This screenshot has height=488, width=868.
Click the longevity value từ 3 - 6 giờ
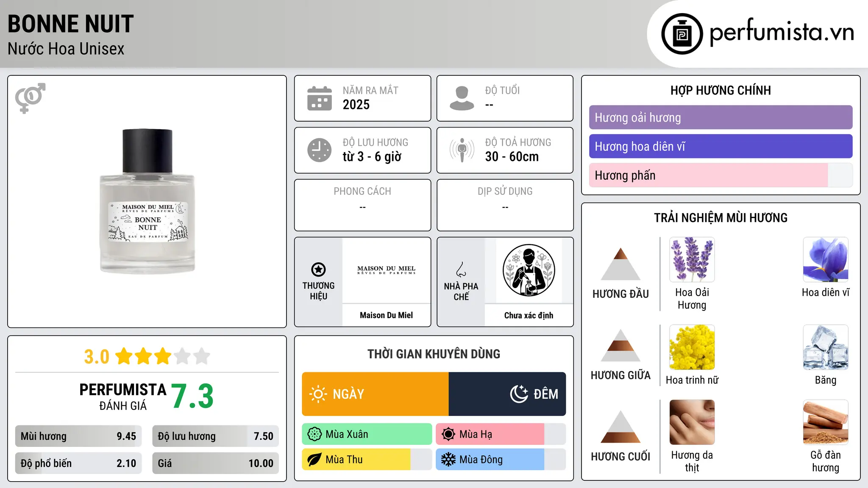372,157
